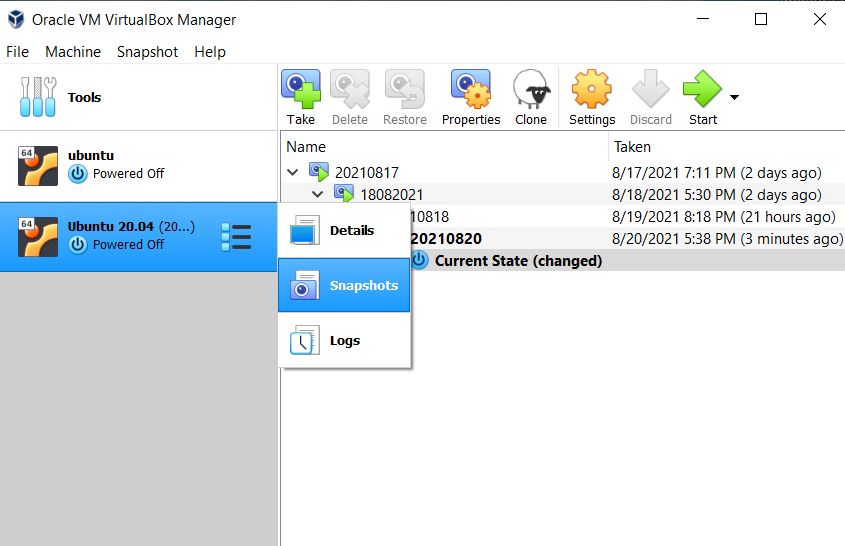
Task: Choose Logs in the popup menu
Action: [x=344, y=340]
